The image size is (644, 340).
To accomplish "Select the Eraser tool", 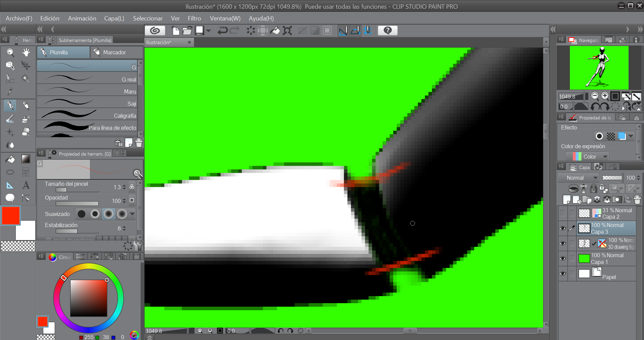I will [x=26, y=132].
